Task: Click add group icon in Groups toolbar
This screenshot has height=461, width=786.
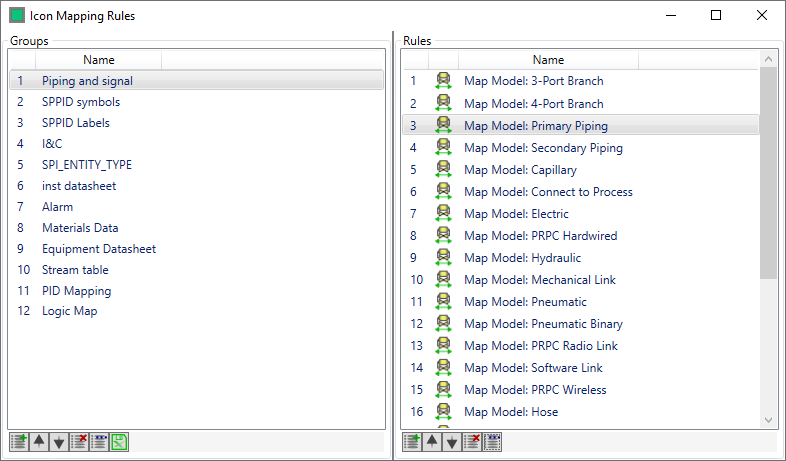Action: (18, 442)
